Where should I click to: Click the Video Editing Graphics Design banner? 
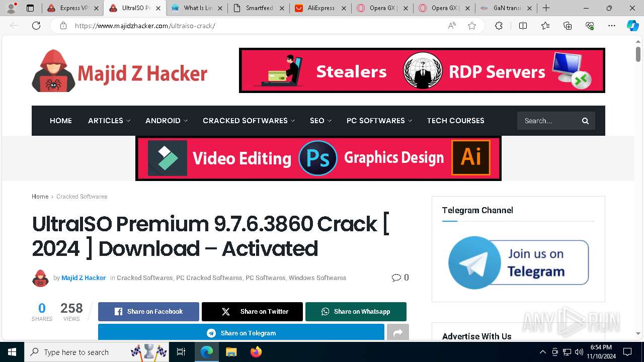point(318,158)
